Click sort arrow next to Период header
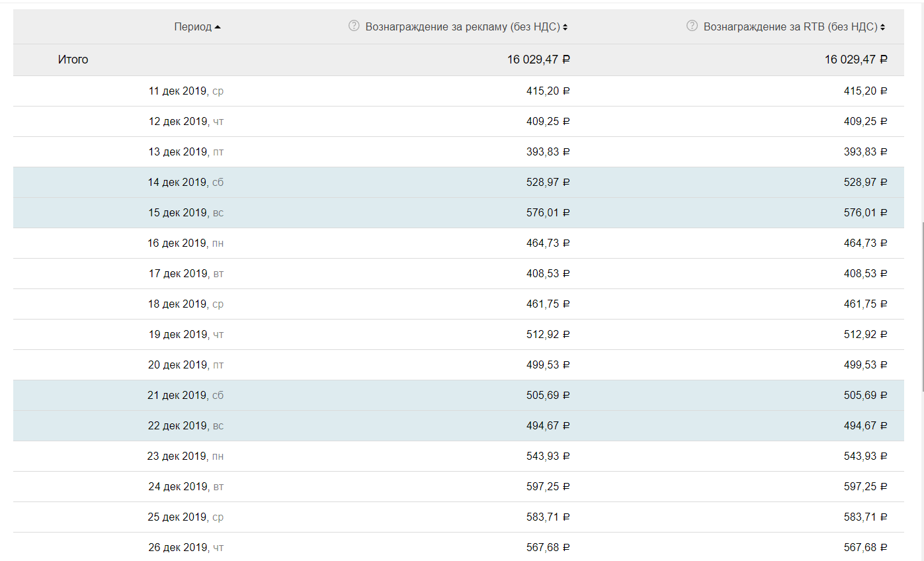The height and width of the screenshot is (561, 924). tap(218, 27)
